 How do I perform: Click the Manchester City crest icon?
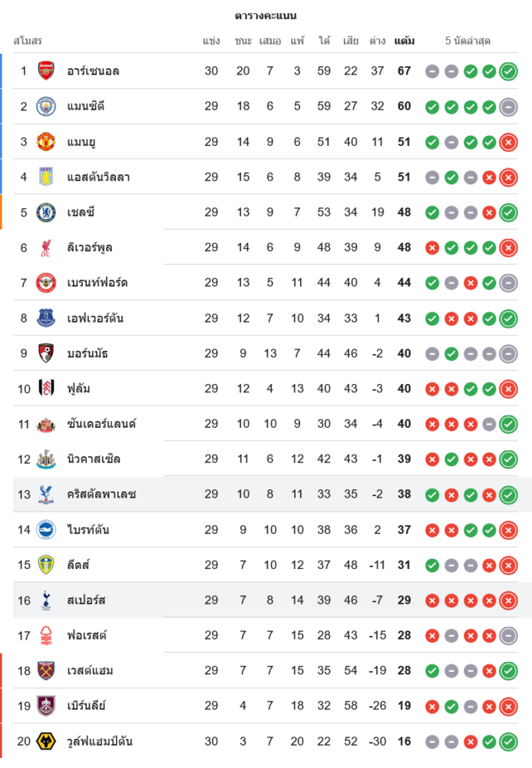pos(47,107)
